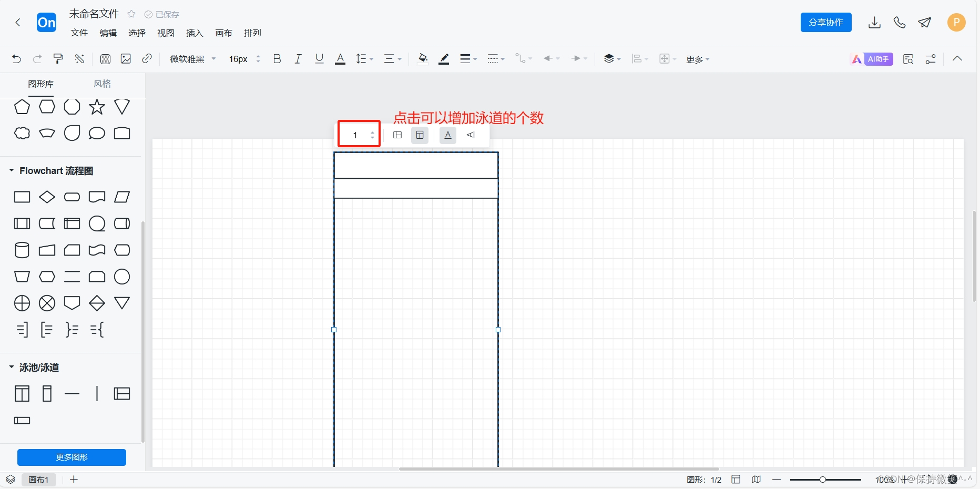Open the layers icon in status bar
Image resolution: width=980 pixels, height=489 pixels.
pyautogui.click(x=11, y=479)
